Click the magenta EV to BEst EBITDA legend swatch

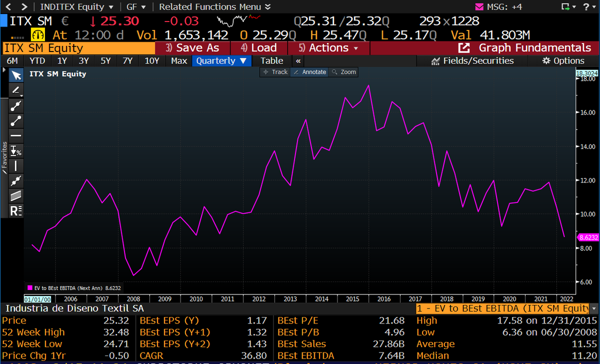[x=29, y=287]
